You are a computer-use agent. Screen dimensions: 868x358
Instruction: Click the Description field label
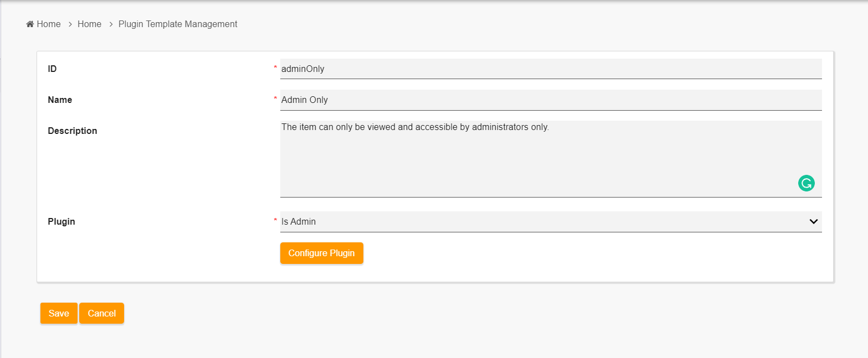[73, 131]
